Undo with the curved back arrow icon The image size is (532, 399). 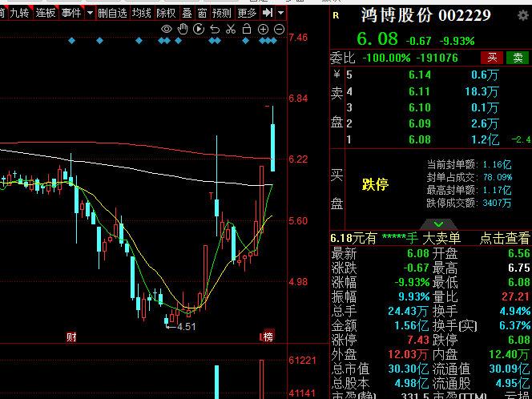[215, 30]
